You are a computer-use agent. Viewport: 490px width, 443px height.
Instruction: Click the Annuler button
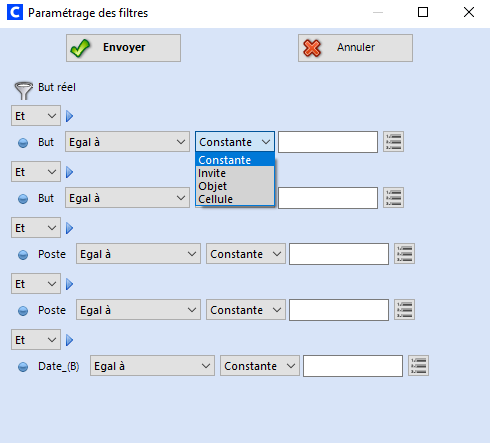pyautogui.click(x=355, y=48)
